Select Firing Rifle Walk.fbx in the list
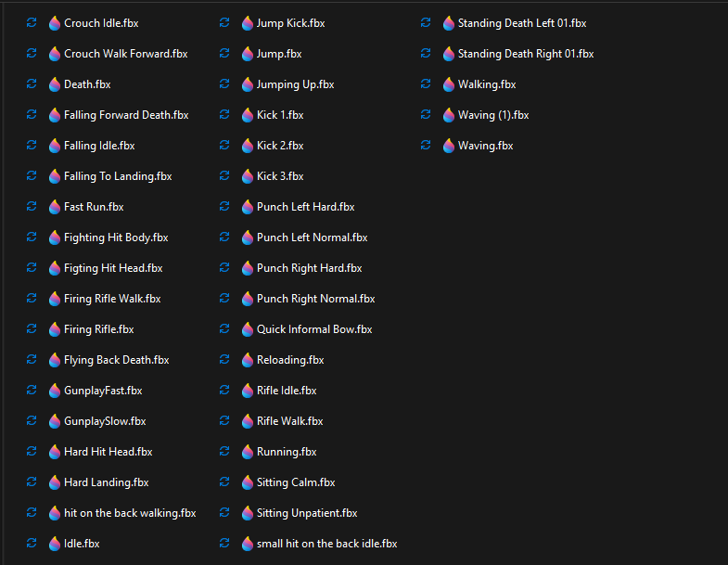 (112, 299)
